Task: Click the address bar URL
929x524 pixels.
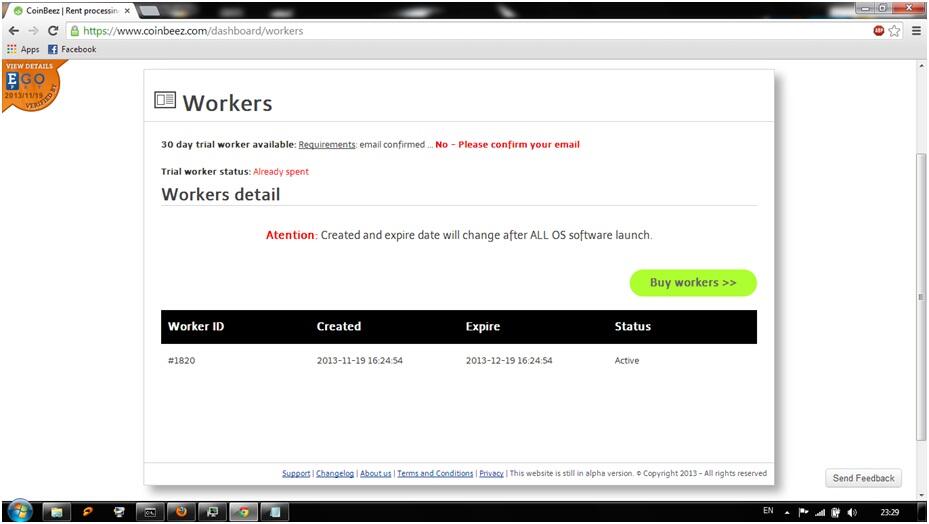Action: click(193, 31)
